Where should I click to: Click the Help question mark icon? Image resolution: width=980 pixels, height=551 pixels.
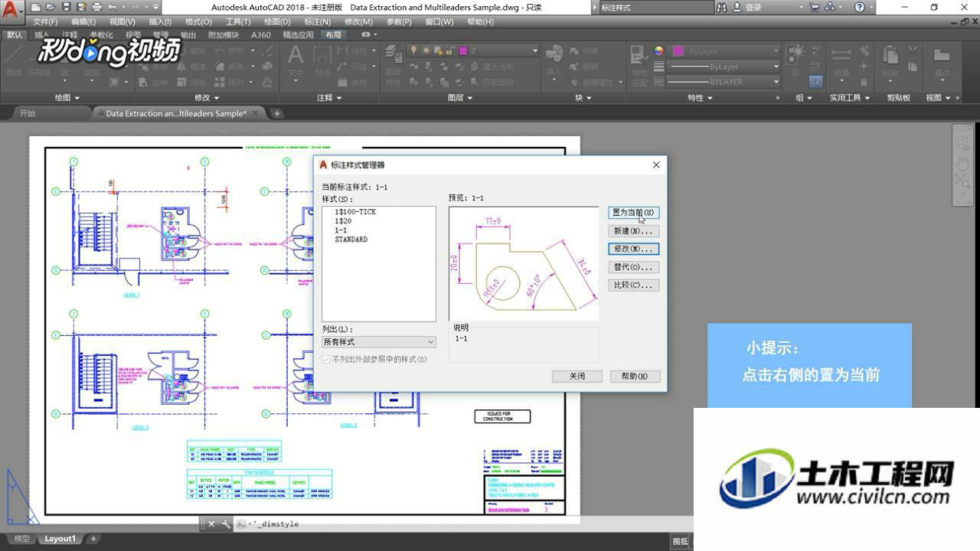(860, 7)
